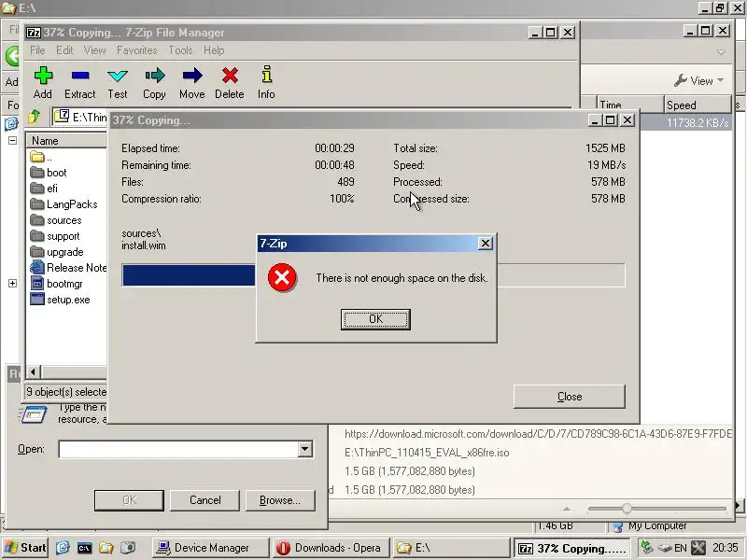Click the Speed column header in Opera downloads
This screenshot has width=747, height=560.
698,105
